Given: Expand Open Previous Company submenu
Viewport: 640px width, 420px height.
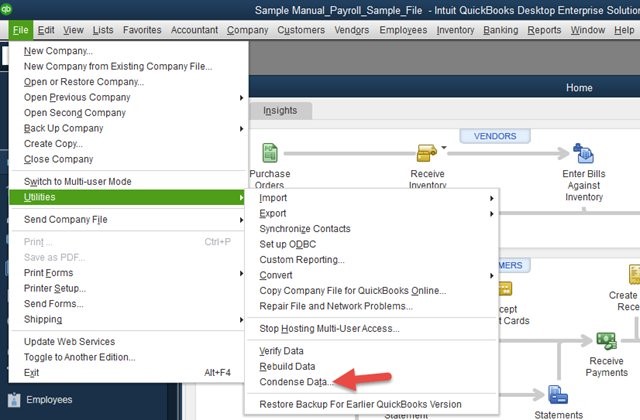Looking at the screenshot, I should tap(241, 98).
